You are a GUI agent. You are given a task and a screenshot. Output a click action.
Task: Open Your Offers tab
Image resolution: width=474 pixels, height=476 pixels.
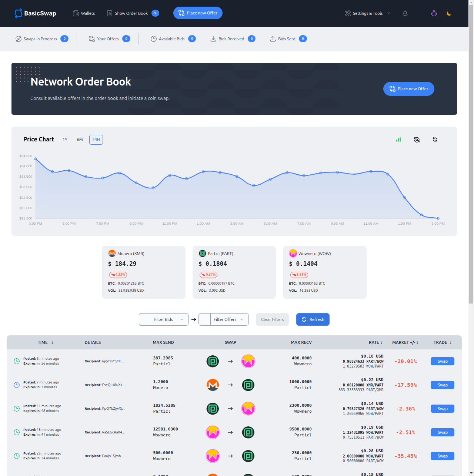109,39
